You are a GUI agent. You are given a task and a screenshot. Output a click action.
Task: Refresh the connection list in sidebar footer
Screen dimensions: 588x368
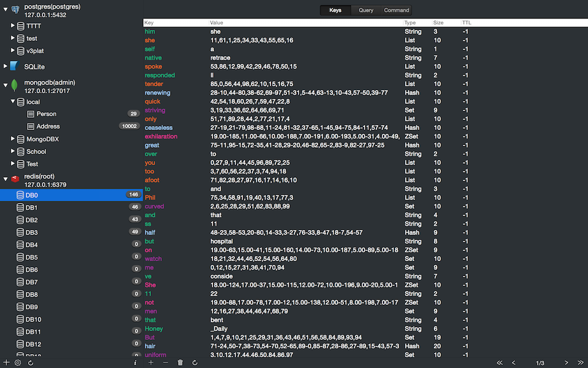coord(30,363)
